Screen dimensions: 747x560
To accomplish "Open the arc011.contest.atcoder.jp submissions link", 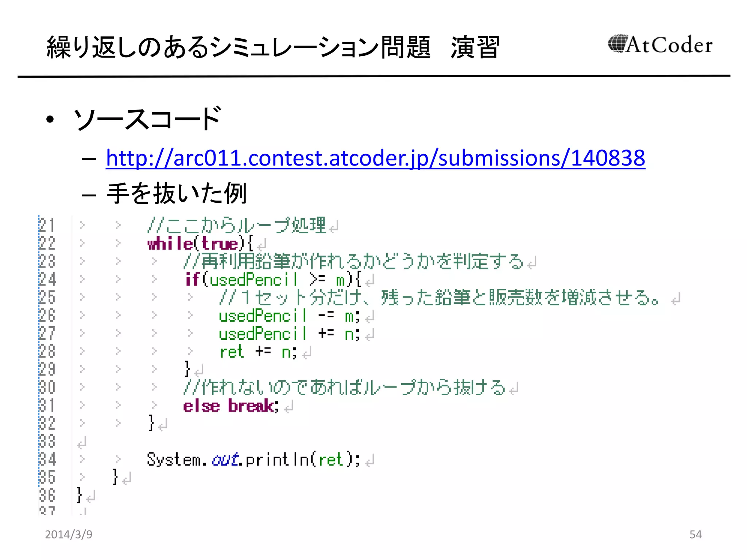I will click(x=375, y=158).
